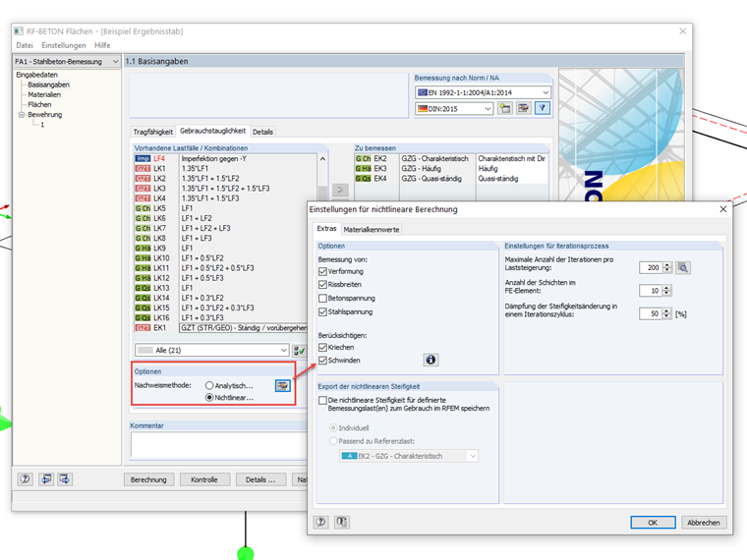Toggle the Stahlspannung checkbox
This screenshot has height=560, width=747.
(322, 311)
